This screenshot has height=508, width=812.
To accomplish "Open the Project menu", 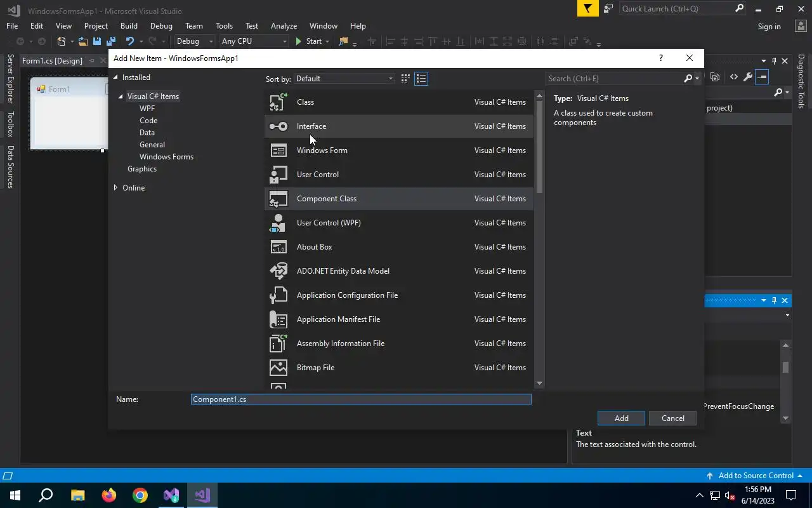I will coord(96,26).
